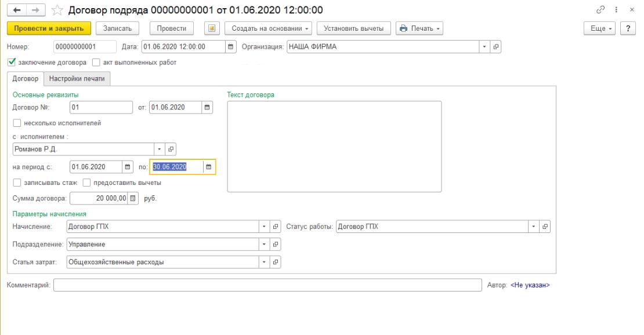This screenshot has height=335, width=644.
Task: Open the document report icon next to Провести
Action: 211,28
